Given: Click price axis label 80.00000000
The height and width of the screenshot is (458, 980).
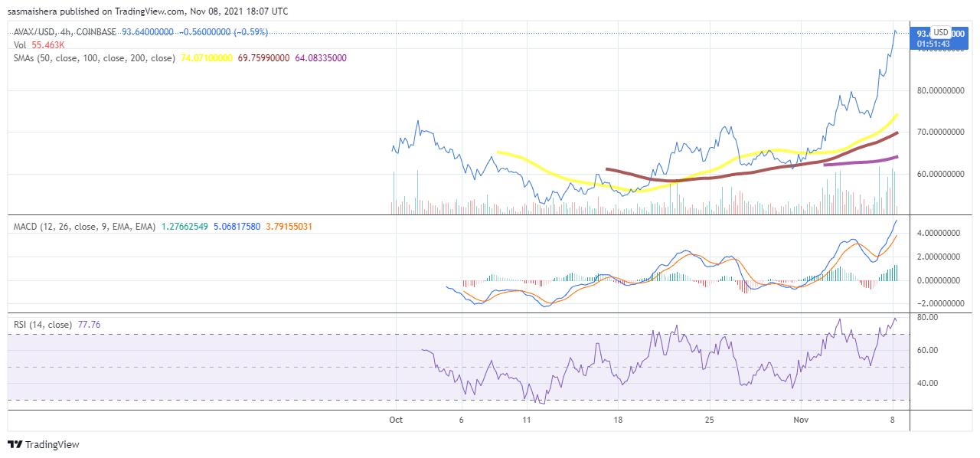Looking at the screenshot, I should 942,90.
